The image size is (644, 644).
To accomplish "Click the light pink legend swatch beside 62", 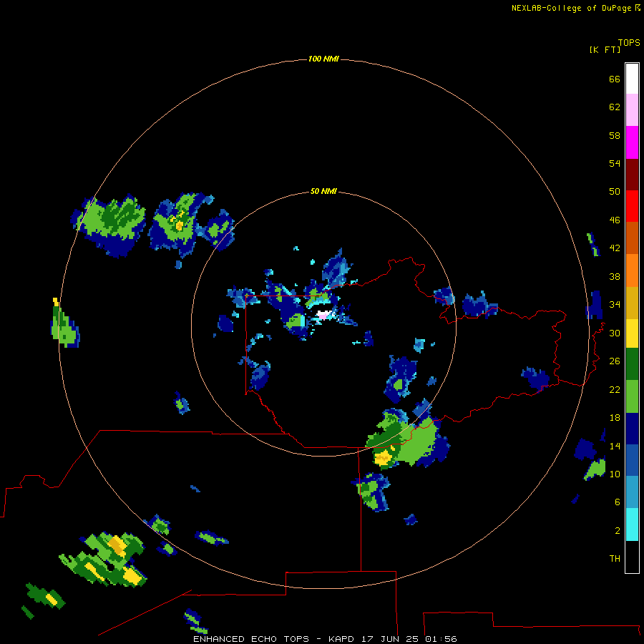I will coord(632,110).
